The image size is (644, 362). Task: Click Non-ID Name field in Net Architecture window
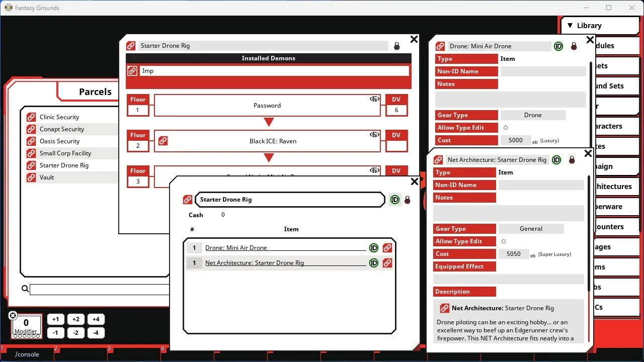tap(541, 185)
